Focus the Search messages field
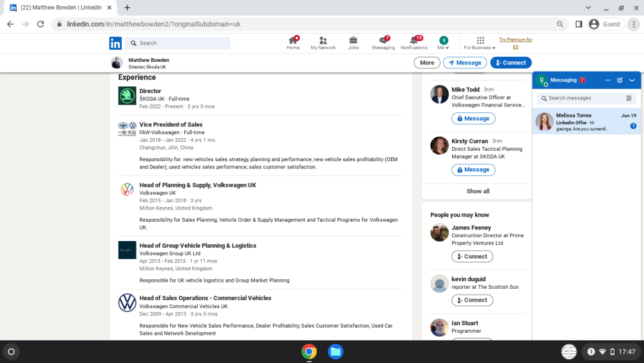This screenshot has height=363, width=644. pyautogui.click(x=580, y=98)
